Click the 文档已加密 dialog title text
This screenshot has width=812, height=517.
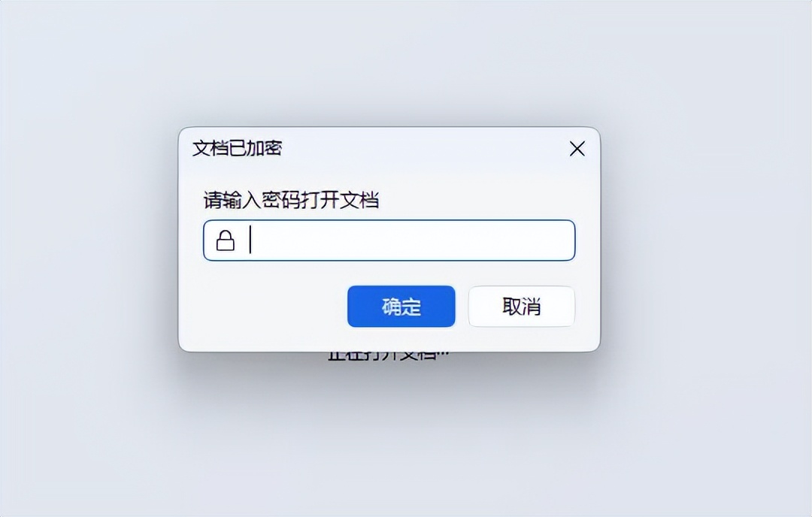237,149
